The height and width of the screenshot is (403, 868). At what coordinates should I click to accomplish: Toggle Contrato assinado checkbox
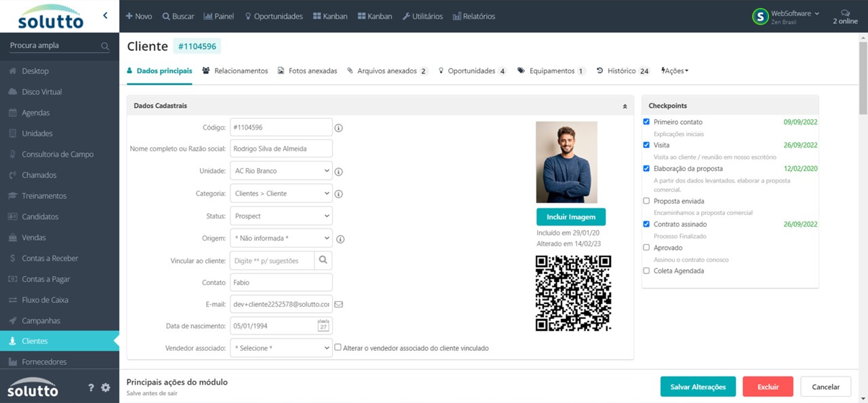pos(646,224)
